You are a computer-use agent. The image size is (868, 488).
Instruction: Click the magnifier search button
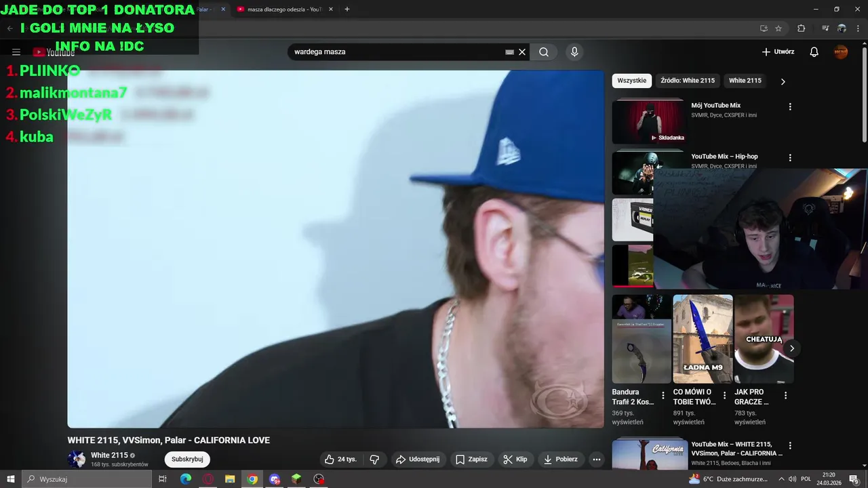[544, 52]
